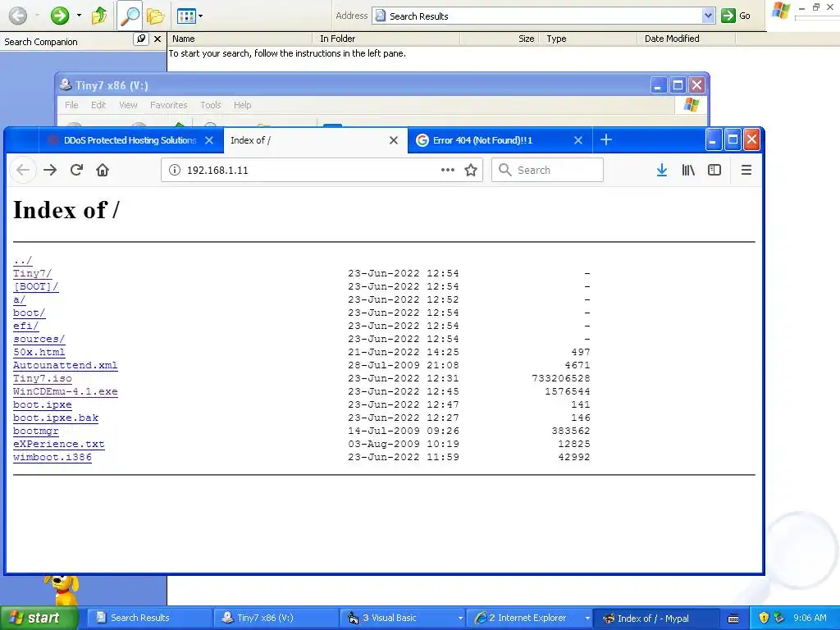Close the Index of / tab

tap(394, 140)
